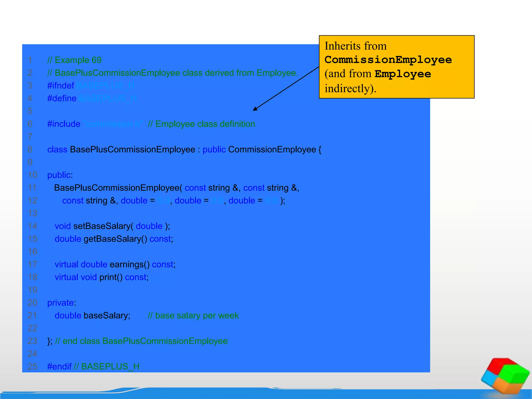Click the '#include' directive on line 6
The image size is (532, 399).
[x=64, y=124]
